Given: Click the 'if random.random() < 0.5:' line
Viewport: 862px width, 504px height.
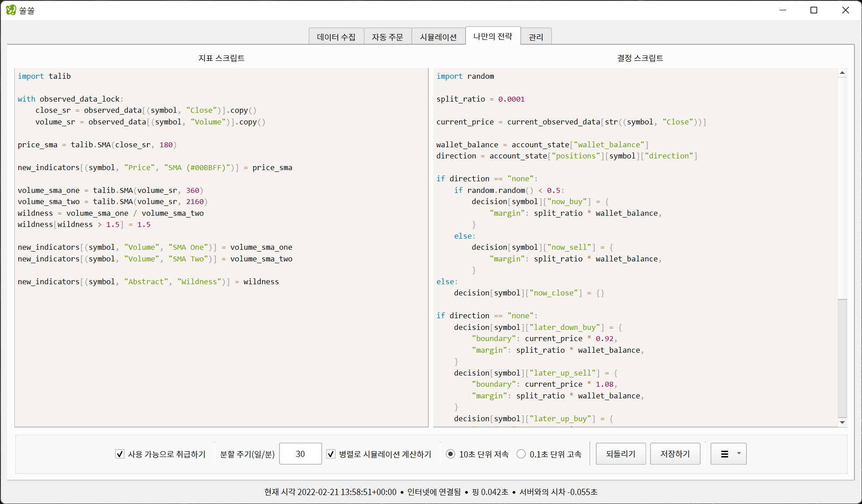Looking at the screenshot, I should [509, 190].
